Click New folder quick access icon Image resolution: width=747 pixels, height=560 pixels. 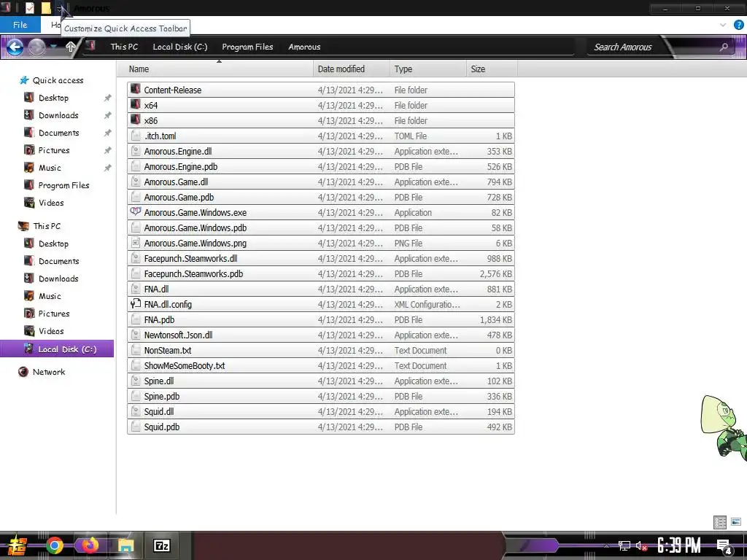pyautogui.click(x=46, y=8)
